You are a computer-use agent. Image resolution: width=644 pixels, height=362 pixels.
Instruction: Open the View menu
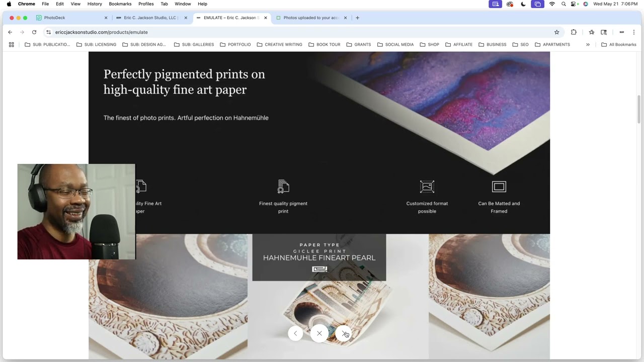pyautogui.click(x=75, y=4)
